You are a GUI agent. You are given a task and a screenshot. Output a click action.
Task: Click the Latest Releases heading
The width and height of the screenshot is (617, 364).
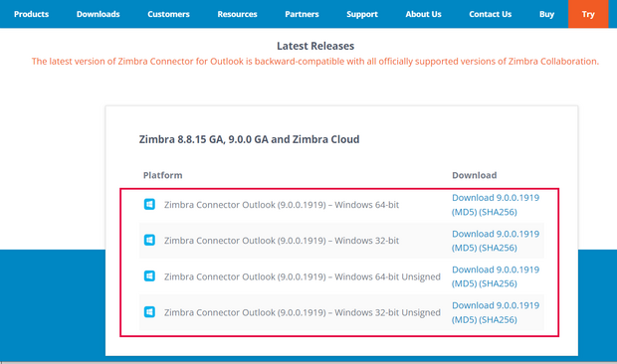[315, 46]
